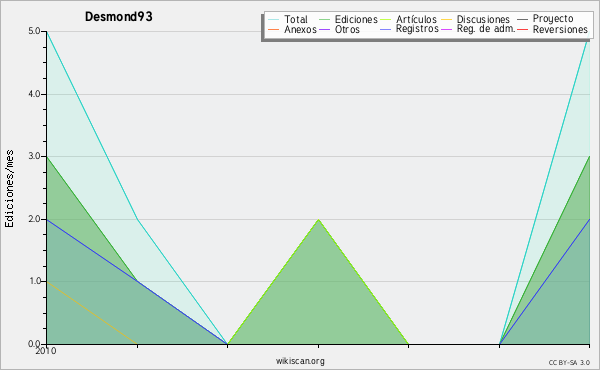Viewport: 600px width, 370px height.
Task: Select the 'Ediciones' legend label
Action: pyautogui.click(x=356, y=19)
